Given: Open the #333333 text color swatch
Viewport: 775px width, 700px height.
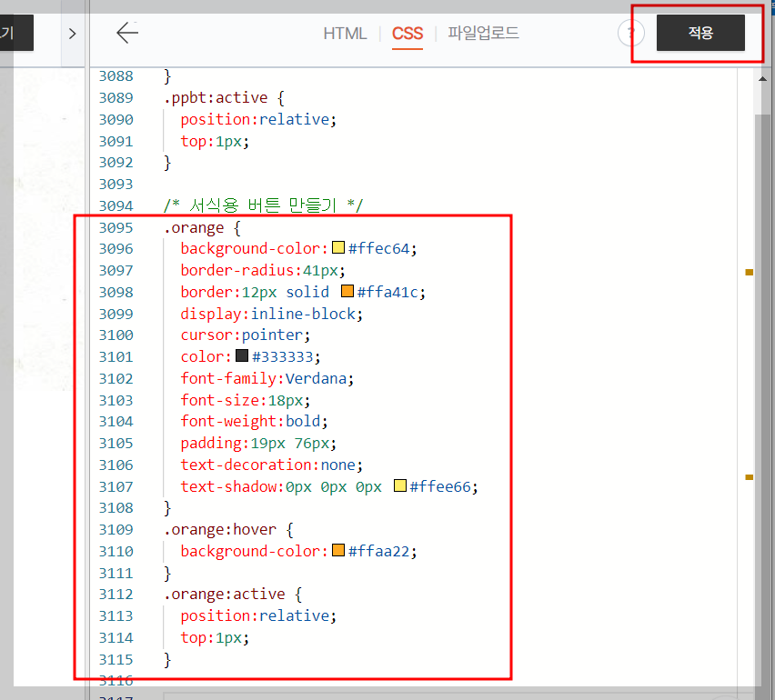Looking at the screenshot, I should [242, 355].
